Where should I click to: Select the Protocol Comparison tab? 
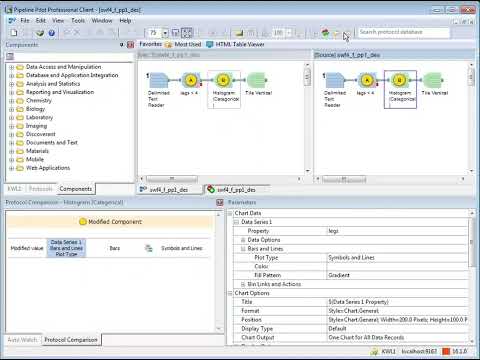coord(71,340)
